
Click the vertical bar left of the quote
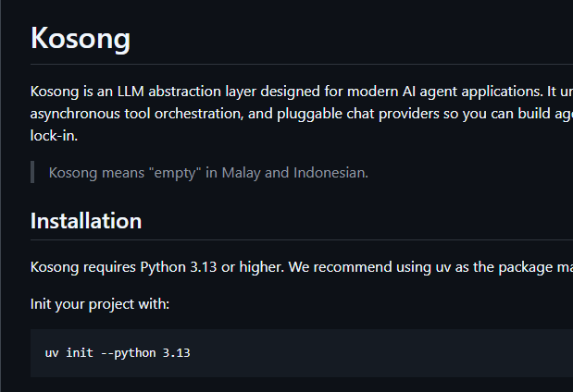click(32, 172)
